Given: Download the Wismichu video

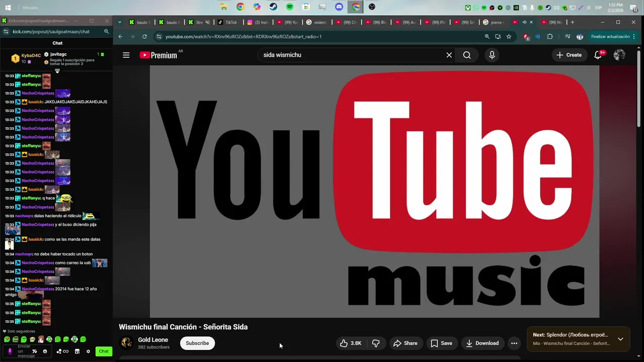Looking at the screenshot, I should coord(482,343).
